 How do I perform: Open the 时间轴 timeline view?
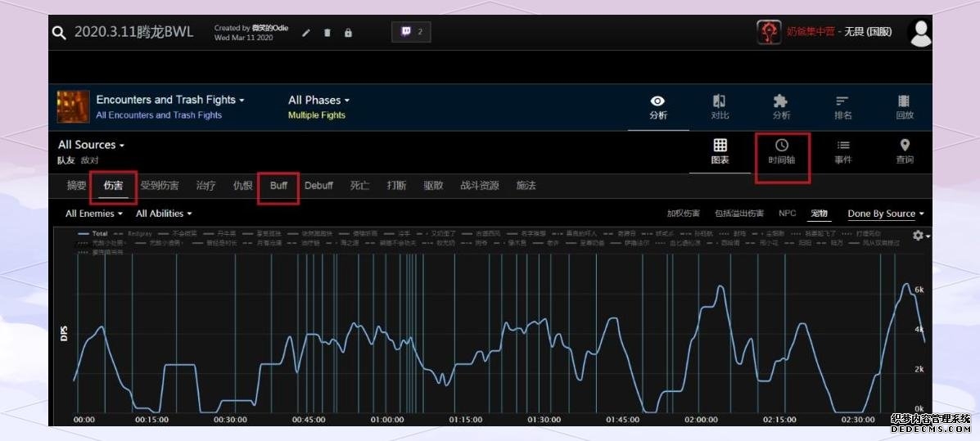pyautogui.click(x=781, y=151)
